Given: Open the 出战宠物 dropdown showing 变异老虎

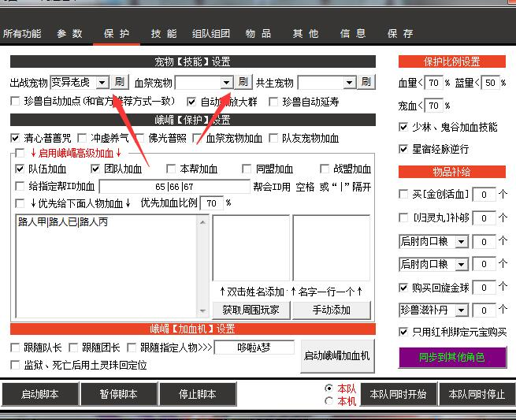Looking at the screenshot, I should (102, 82).
